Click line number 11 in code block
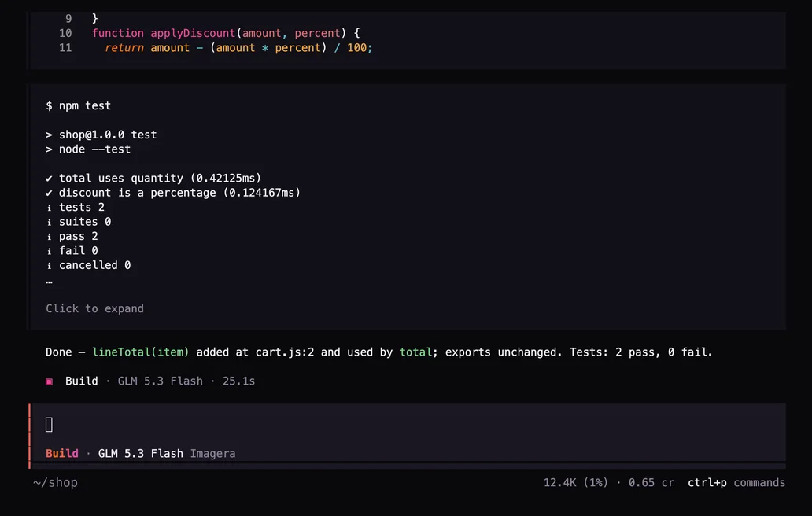Image resolution: width=812 pixels, height=516 pixels. (65, 48)
